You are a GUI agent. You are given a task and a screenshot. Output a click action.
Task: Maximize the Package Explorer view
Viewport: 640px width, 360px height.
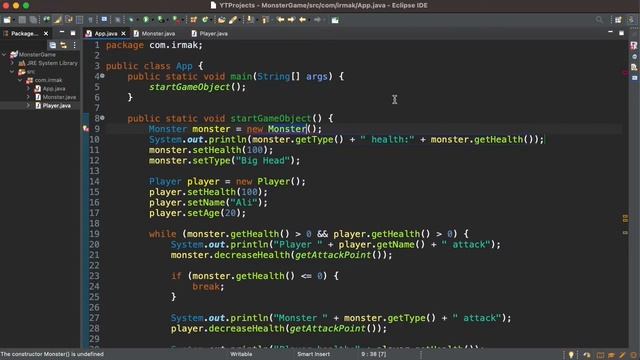click(73, 33)
